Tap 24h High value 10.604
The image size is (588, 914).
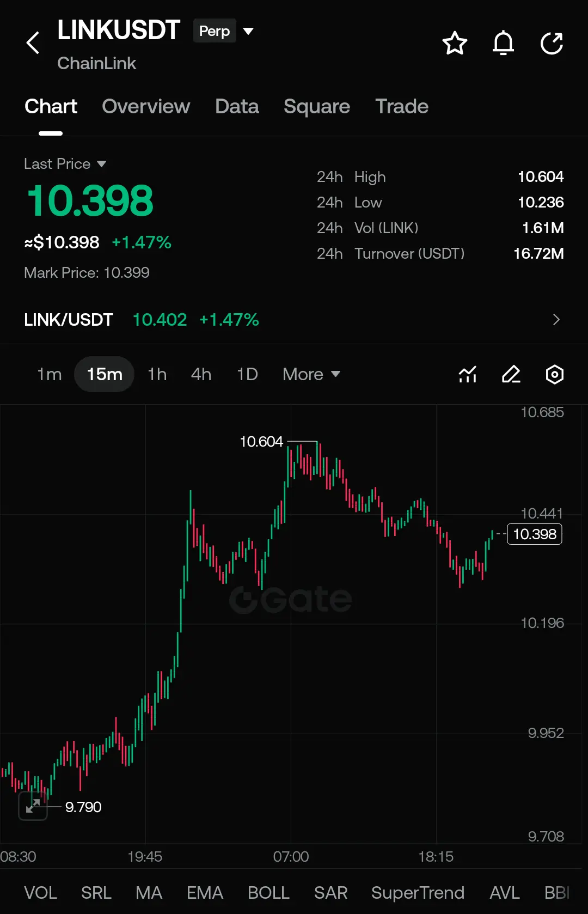[541, 176]
